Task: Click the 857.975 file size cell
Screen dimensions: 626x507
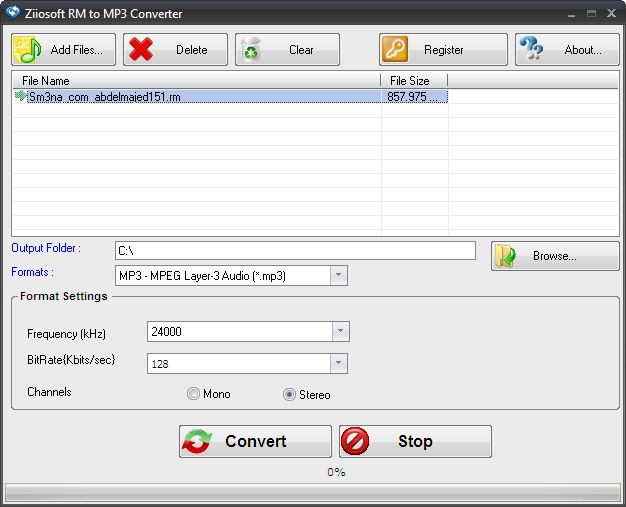Action: (x=412, y=97)
